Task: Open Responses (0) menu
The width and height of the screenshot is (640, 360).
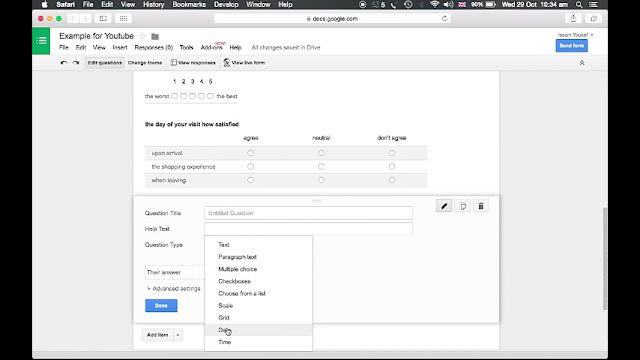Action: click(x=154, y=47)
